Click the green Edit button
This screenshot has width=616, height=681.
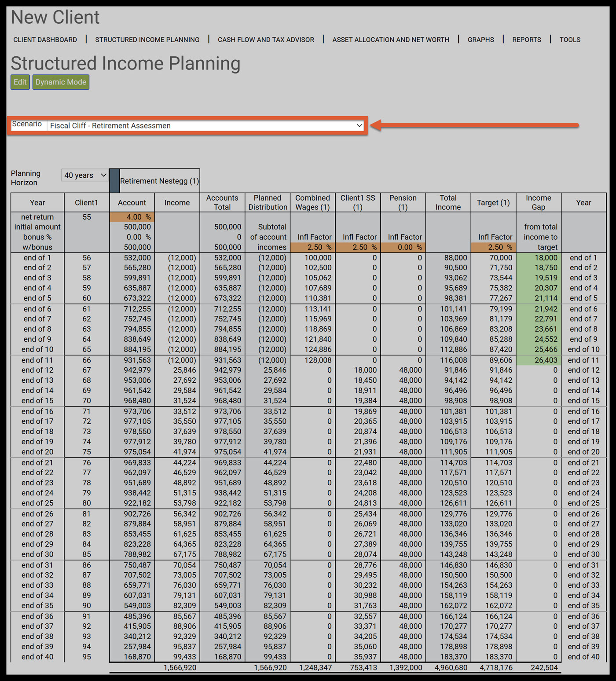point(20,82)
